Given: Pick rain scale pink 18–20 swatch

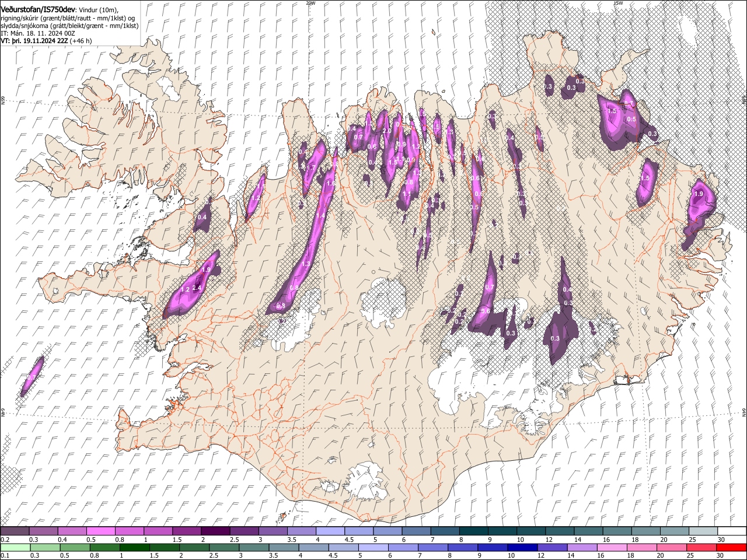Looking at the screenshot, I should tap(641, 547).
